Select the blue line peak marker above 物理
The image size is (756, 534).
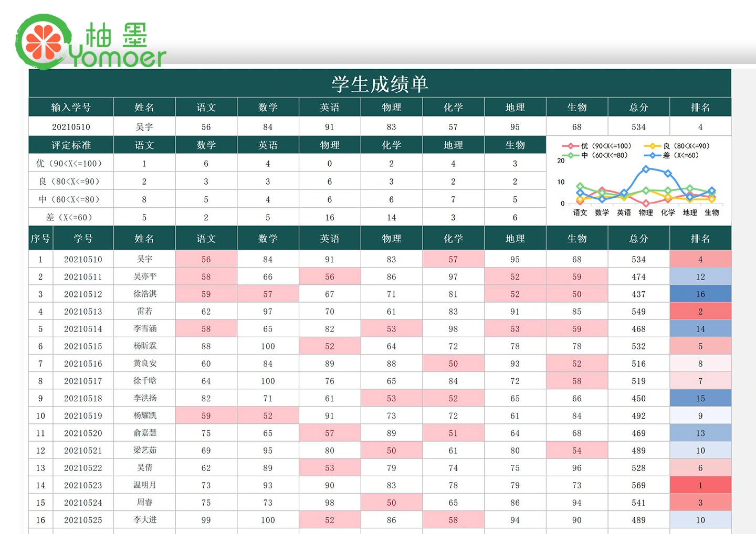click(x=646, y=169)
